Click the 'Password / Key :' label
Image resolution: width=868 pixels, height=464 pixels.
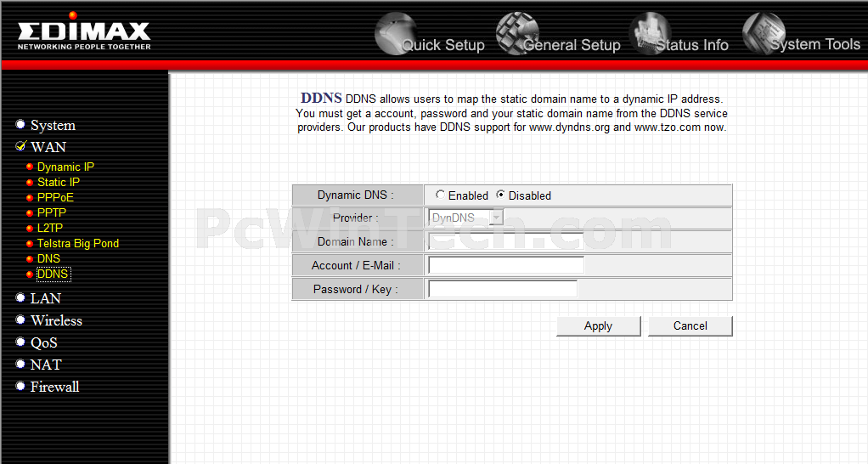[355, 290]
